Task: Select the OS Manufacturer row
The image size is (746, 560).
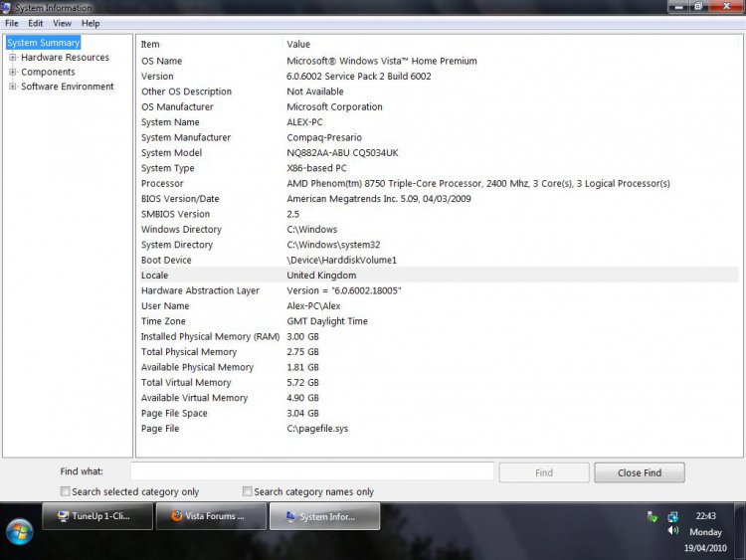Action: pyautogui.click(x=439, y=106)
